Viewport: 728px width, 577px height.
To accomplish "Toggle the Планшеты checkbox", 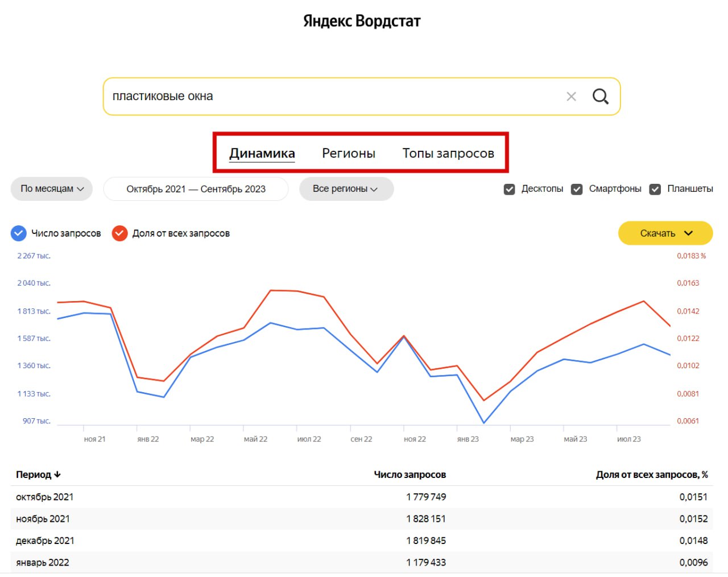I will [655, 189].
